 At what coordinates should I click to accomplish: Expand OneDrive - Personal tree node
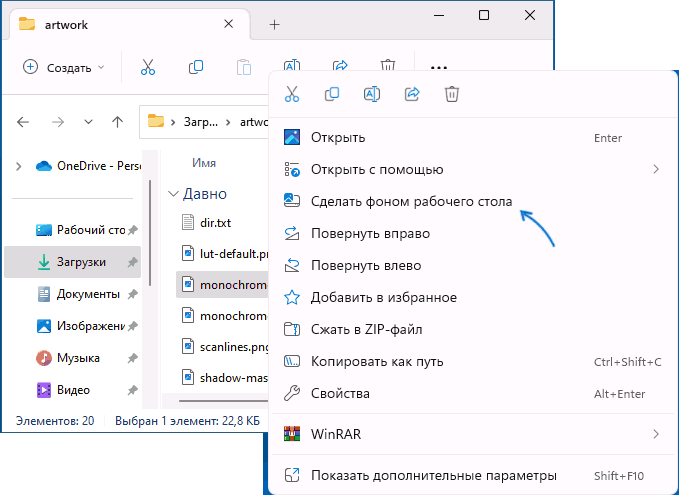[19, 166]
